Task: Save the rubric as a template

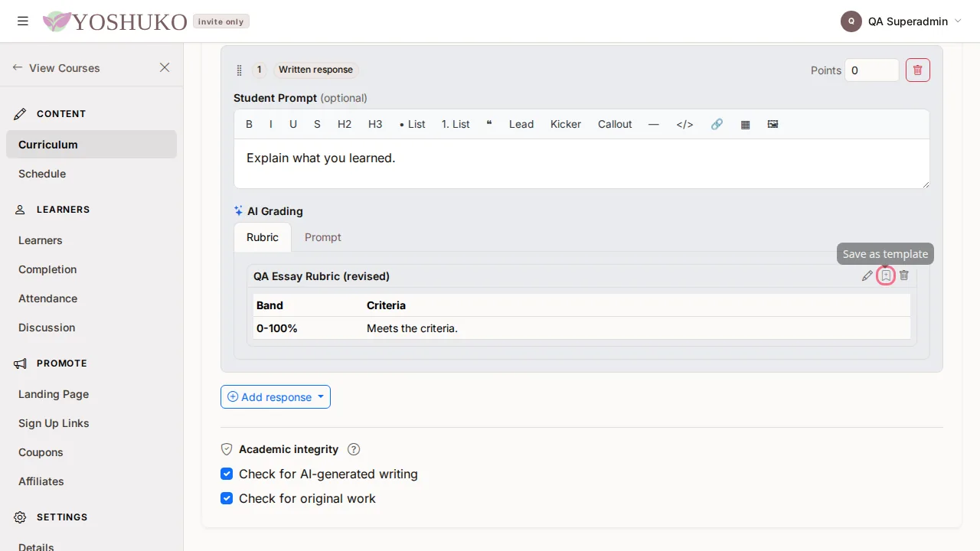Action: tap(886, 275)
